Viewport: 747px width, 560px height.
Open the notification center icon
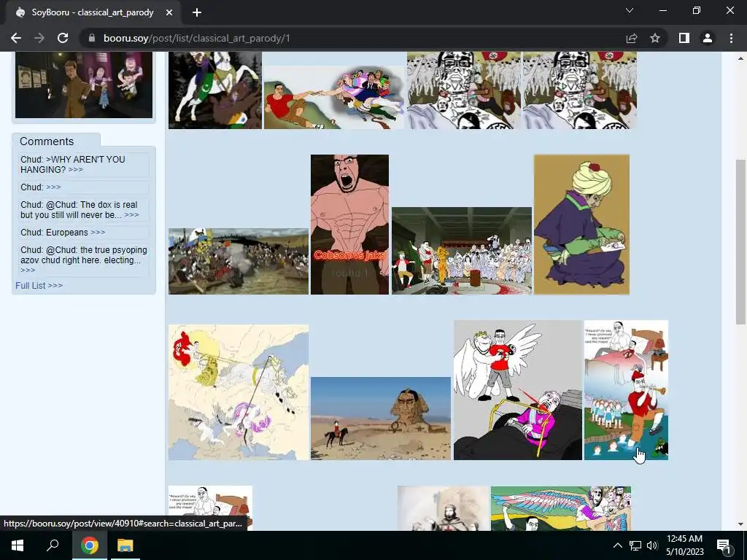723,545
